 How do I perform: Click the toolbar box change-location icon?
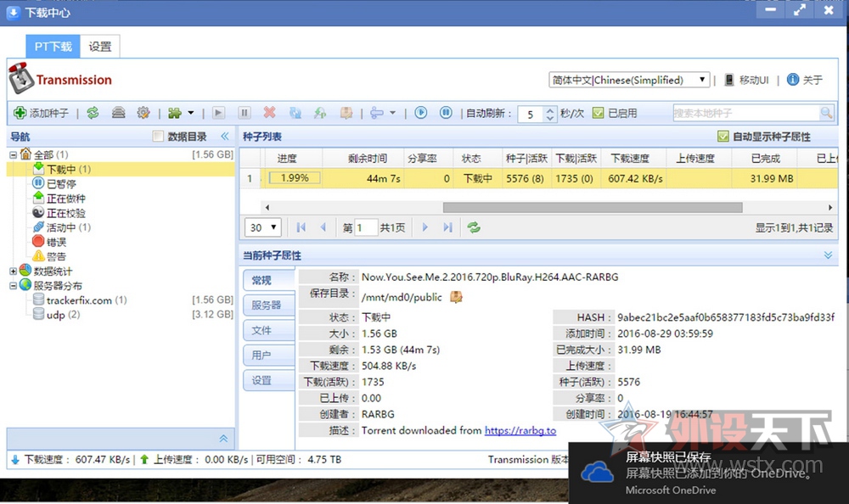pyautogui.click(x=346, y=113)
